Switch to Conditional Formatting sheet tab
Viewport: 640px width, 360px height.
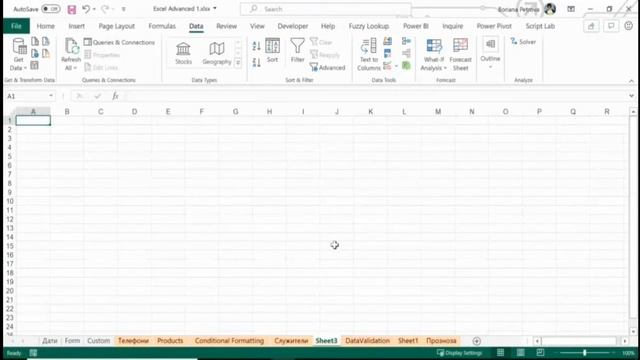(x=229, y=340)
